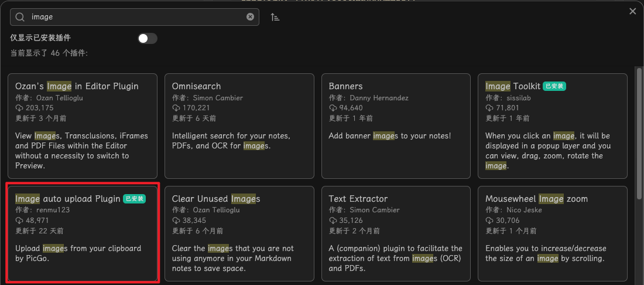Select the Banners plugin card
Screen dimensions: 644x285
[x=396, y=125]
